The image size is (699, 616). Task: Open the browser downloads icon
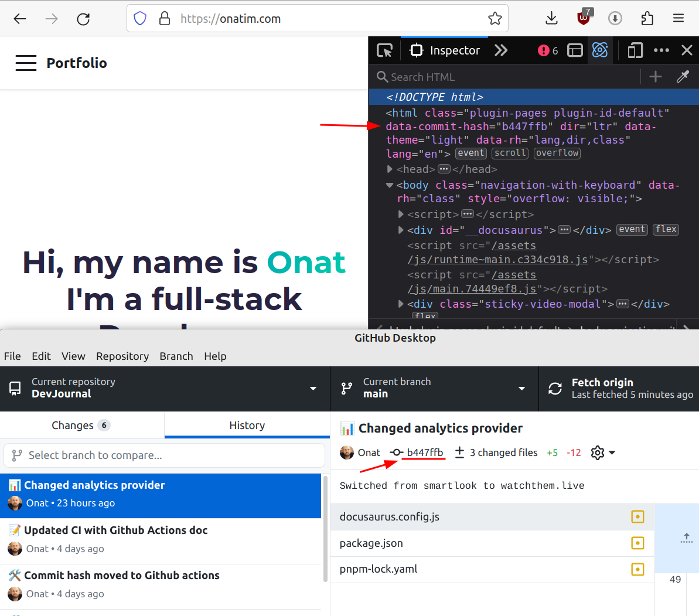coord(551,19)
